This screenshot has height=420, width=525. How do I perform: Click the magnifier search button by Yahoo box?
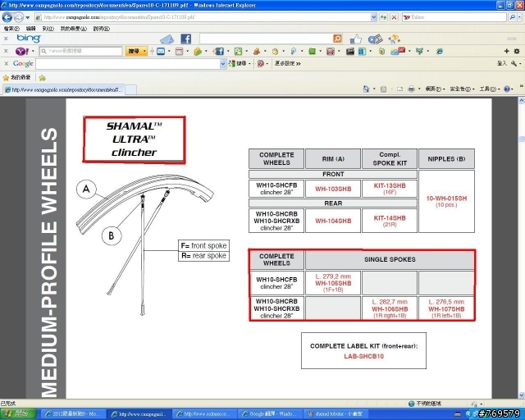[512, 17]
